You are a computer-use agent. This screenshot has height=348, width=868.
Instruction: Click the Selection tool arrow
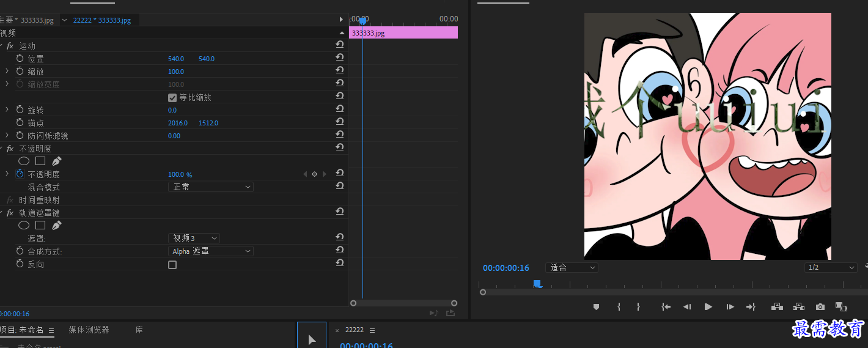312,339
